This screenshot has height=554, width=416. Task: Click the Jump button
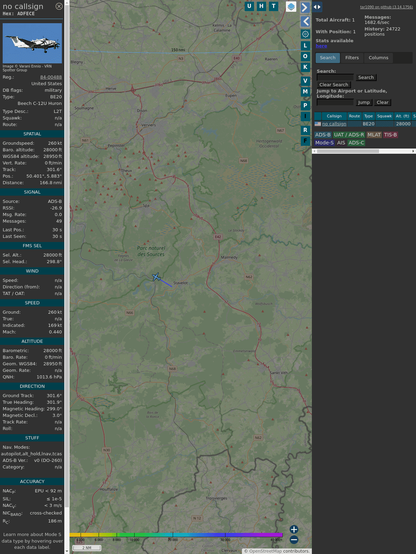[363, 102]
